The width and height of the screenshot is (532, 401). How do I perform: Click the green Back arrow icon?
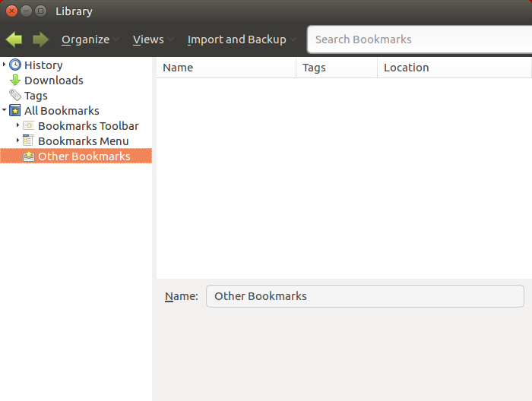14,39
